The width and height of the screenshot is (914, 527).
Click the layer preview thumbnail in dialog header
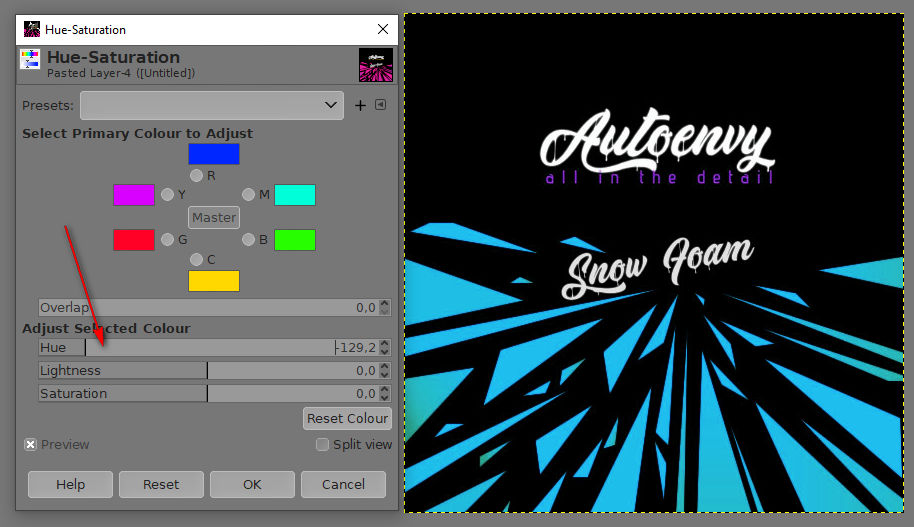coord(376,65)
